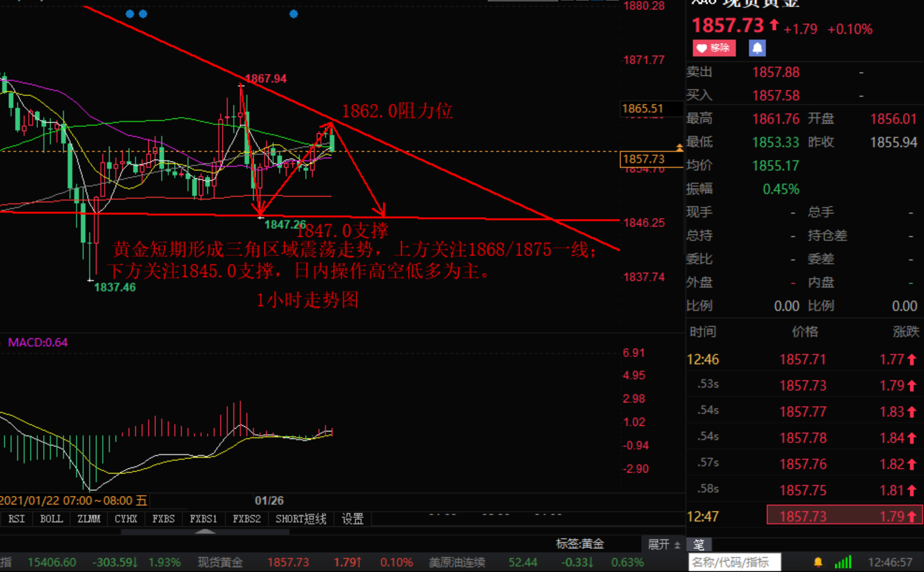Screen dimensions: 924x572
Task: Click the 昨收 value 1855.94
Action: (893, 143)
